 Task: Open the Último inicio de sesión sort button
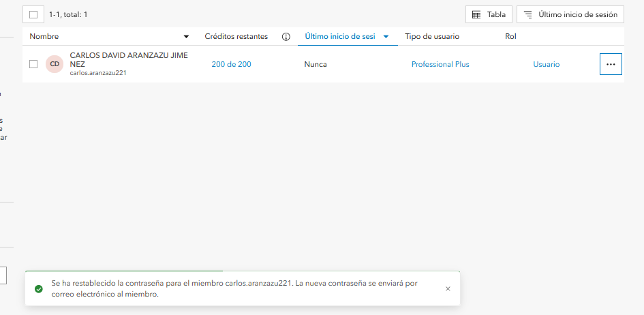pos(570,14)
